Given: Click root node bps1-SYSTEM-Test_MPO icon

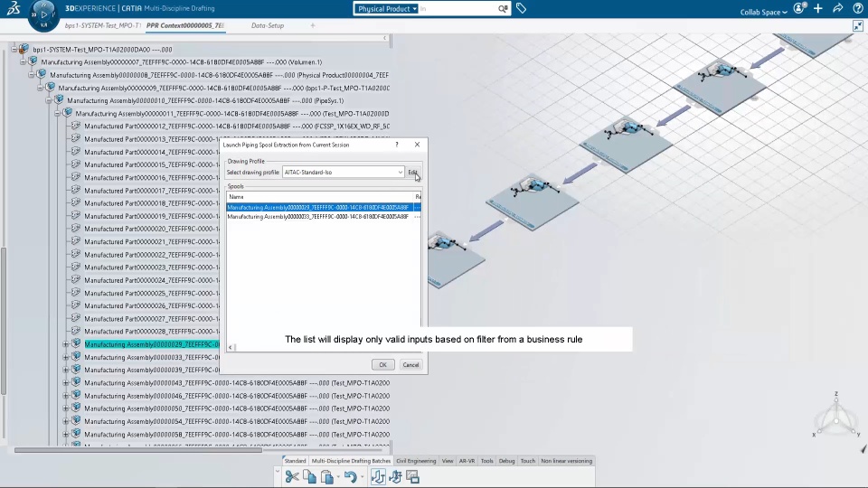Looking at the screenshot, I should click(24, 49).
